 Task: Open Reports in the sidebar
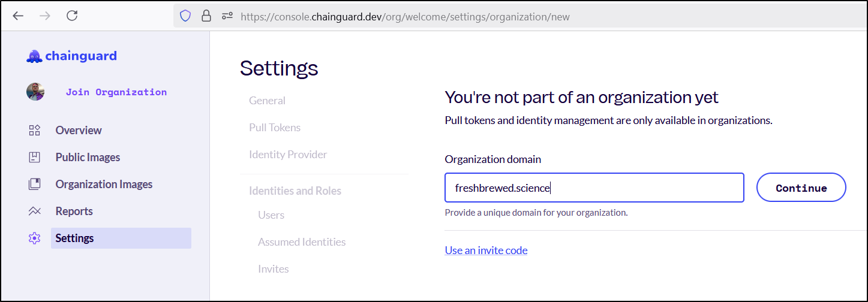[x=74, y=211]
